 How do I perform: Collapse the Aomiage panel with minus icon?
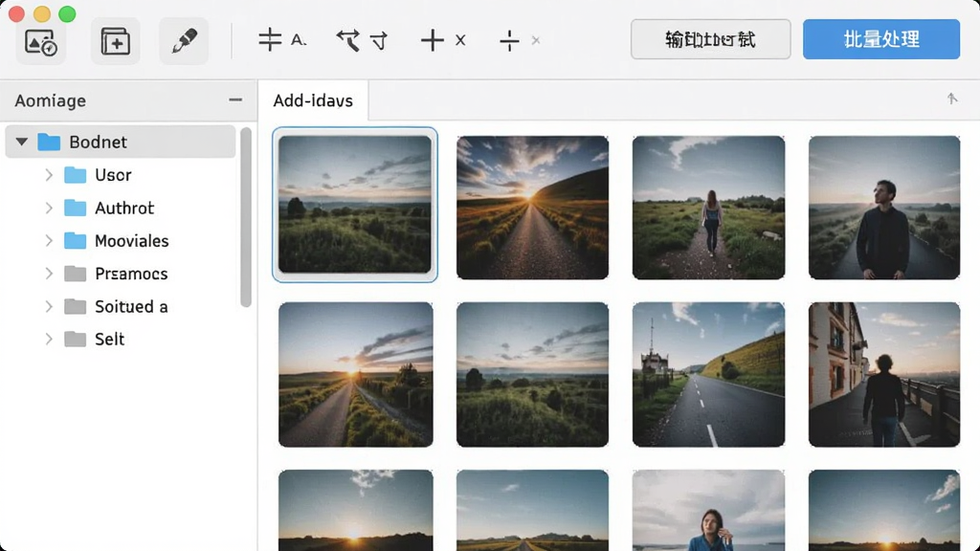coord(235,99)
